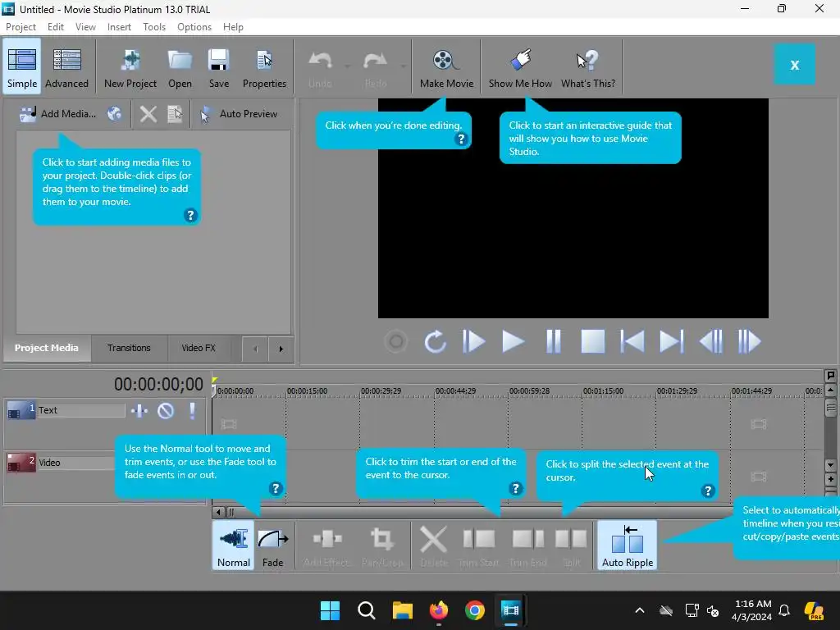
Task: Switch to Advanced mode
Action: (x=66, y=67)
